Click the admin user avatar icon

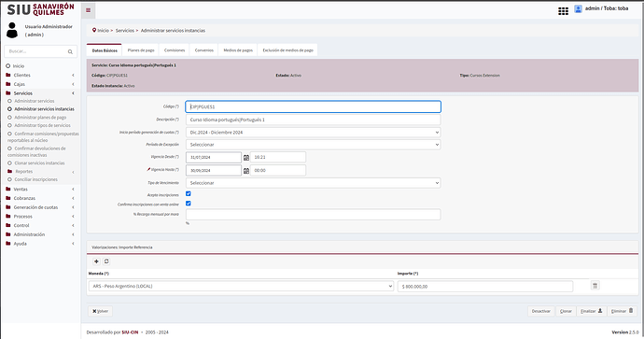[578, 8]
